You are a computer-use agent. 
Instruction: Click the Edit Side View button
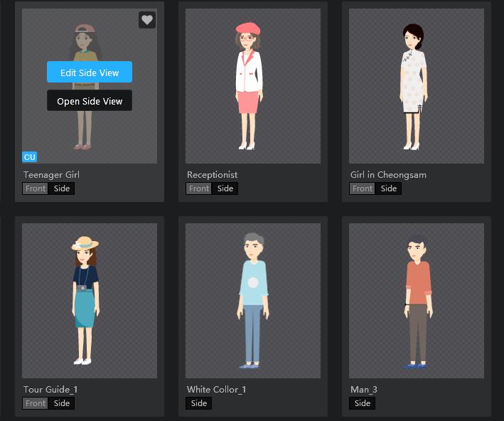point(90,73)
